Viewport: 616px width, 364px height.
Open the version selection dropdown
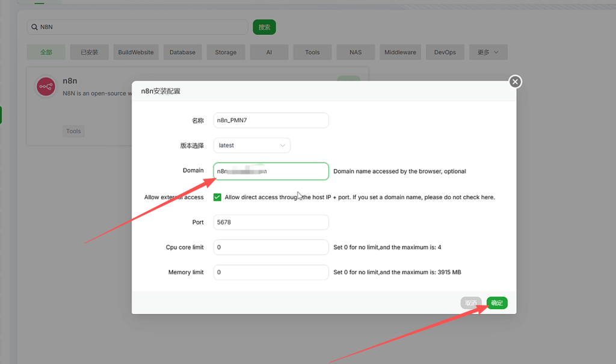pos(251,146)
